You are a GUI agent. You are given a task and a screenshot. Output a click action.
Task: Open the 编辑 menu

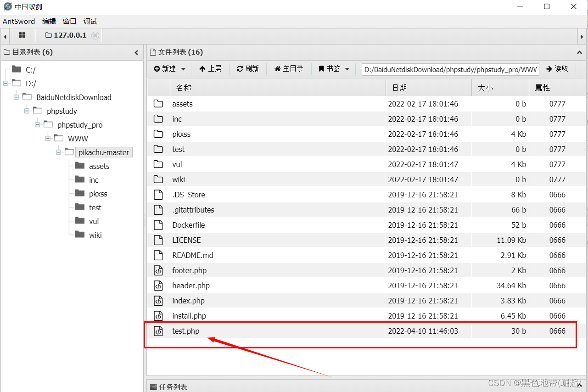click(x=49, y=21)
